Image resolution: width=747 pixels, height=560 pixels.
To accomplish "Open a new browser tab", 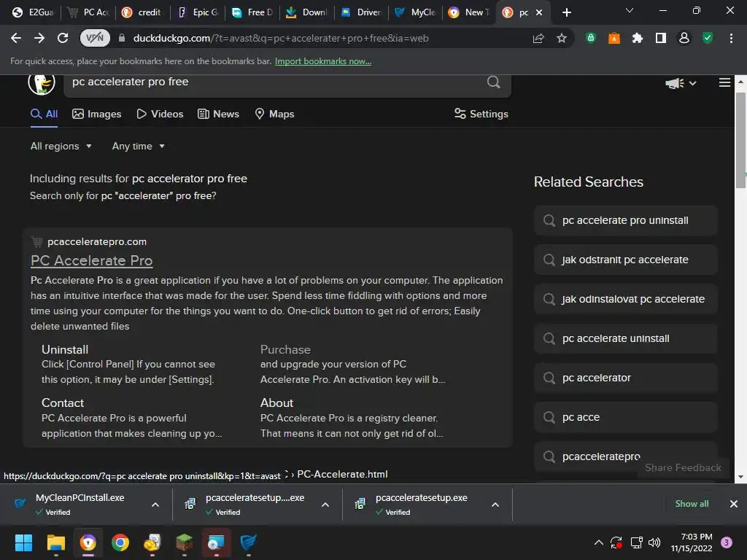I will point(566,12).
